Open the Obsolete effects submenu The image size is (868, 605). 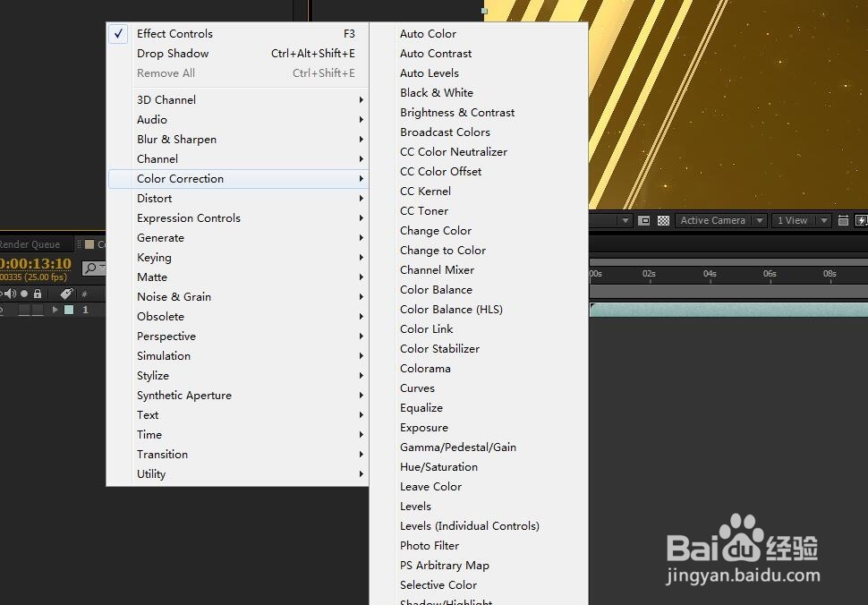pyautogui.click(x=238, y=317)
